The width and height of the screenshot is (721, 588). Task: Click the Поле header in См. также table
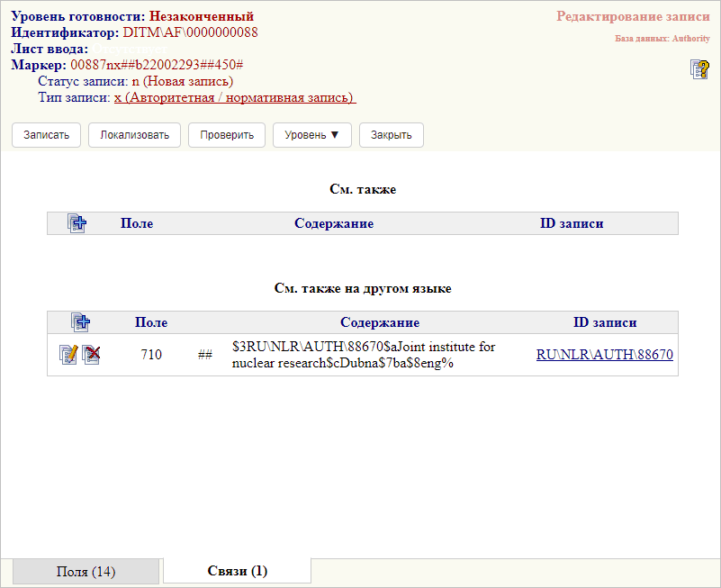click(x=137, y=223)
